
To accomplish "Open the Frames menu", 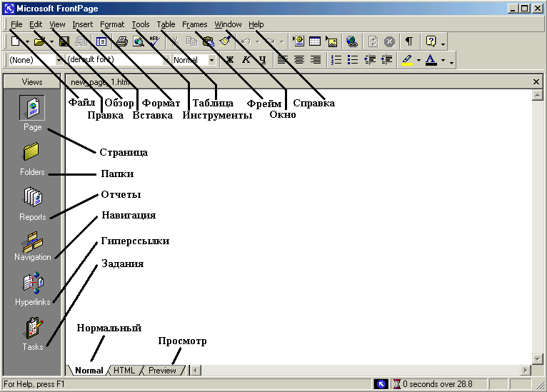I will tap(195, 24).
